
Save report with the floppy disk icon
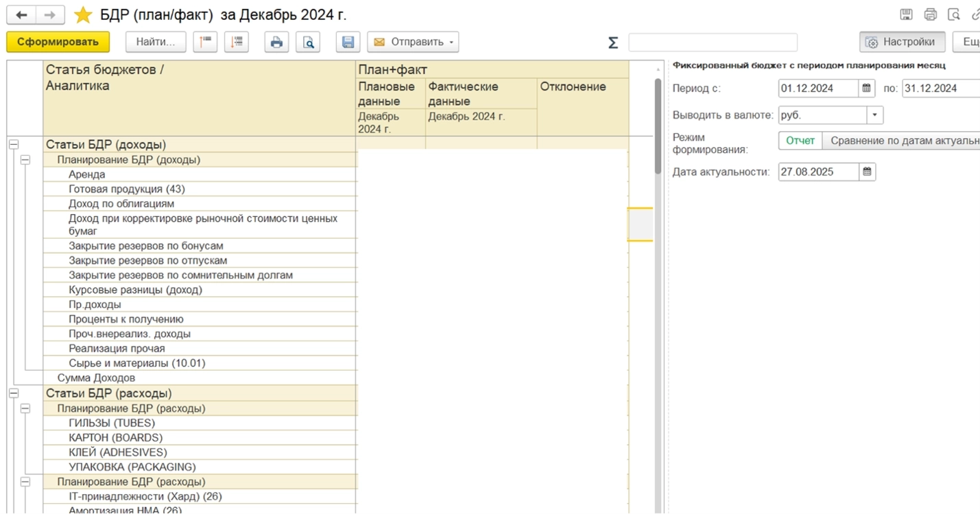(x=348, y=42)
